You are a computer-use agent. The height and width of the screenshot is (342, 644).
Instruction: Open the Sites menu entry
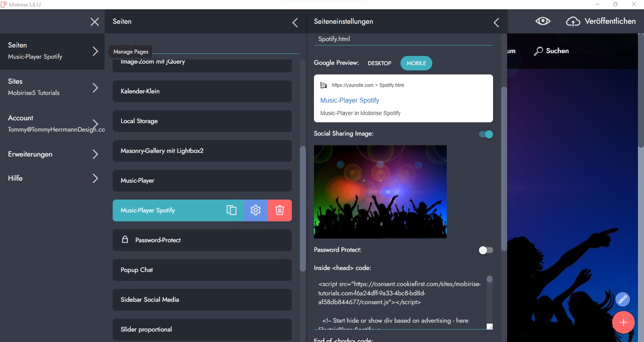pyautogui.click(x=52, y=87)
